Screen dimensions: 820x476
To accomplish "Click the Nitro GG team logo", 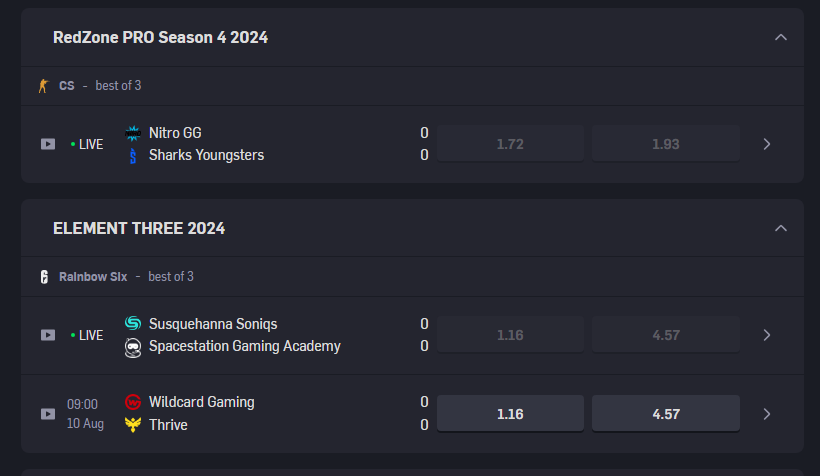I will click(133, 133).
